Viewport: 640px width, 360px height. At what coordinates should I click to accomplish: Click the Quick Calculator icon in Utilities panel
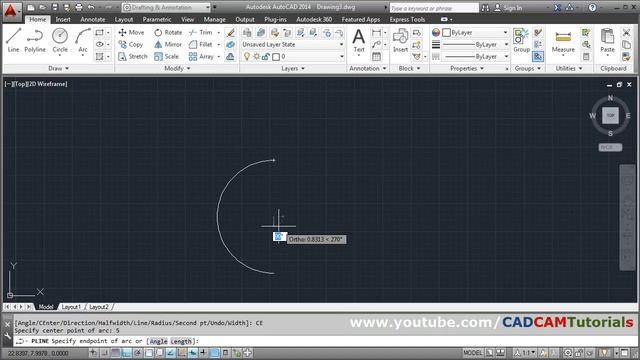[x=586, y=57]
